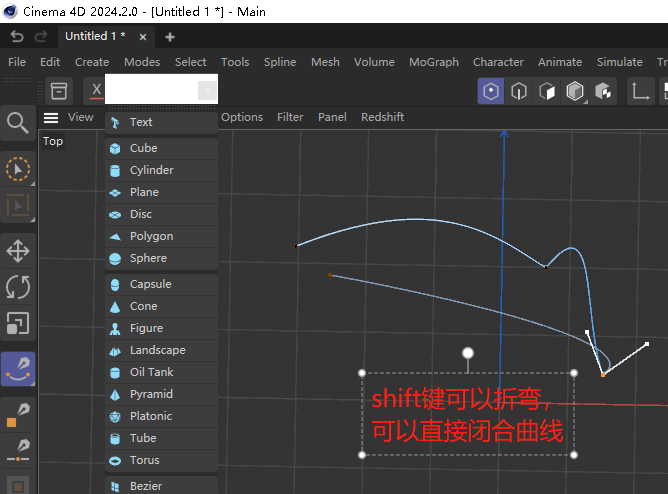The height and width of the screenshot is (494, 668).
Task: Choose Oil Tank from the command list
Action: 161,372
